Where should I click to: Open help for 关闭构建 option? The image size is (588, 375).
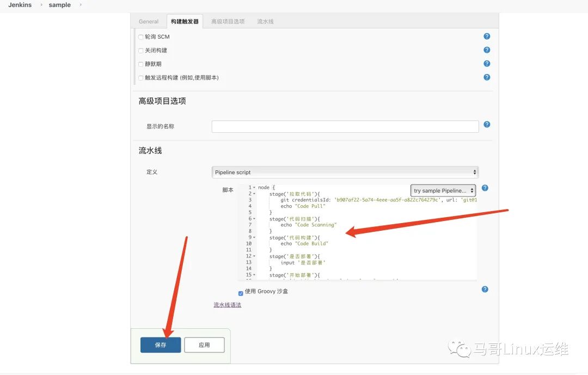point(487,50)
